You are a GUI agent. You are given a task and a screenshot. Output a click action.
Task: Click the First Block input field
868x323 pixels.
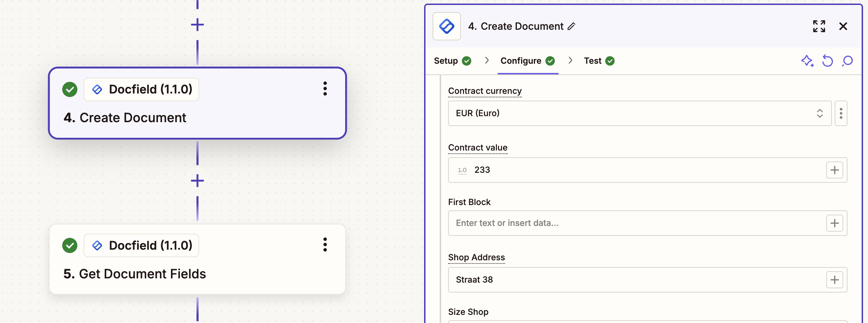[x=647, y=223]
